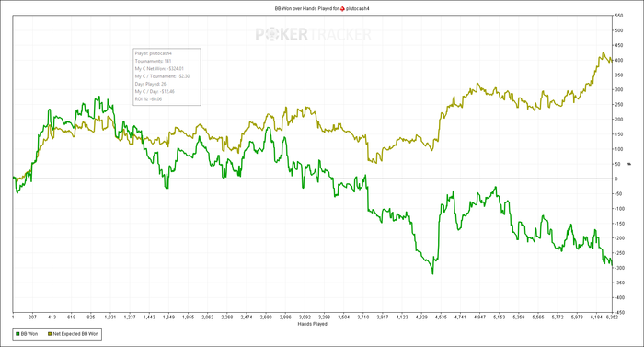The height and width of the screenshot is (347, 644).
Task: Click x-axis label "619"
Action: [71, 317]
